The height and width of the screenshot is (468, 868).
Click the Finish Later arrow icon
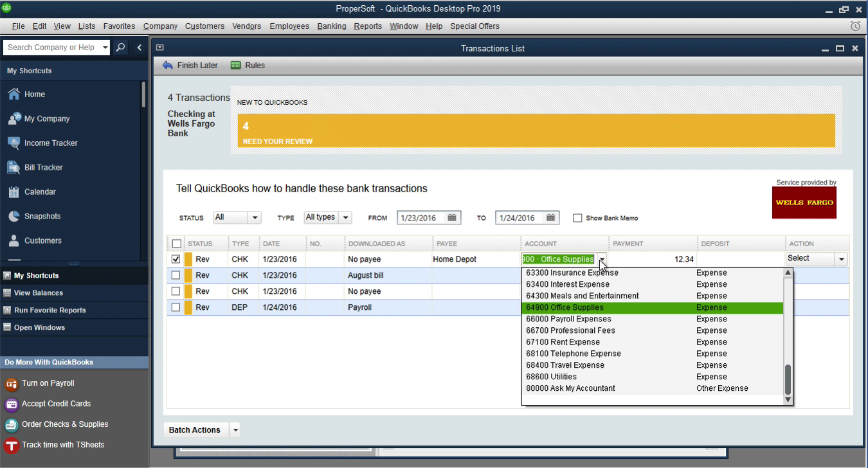(168, 65)
